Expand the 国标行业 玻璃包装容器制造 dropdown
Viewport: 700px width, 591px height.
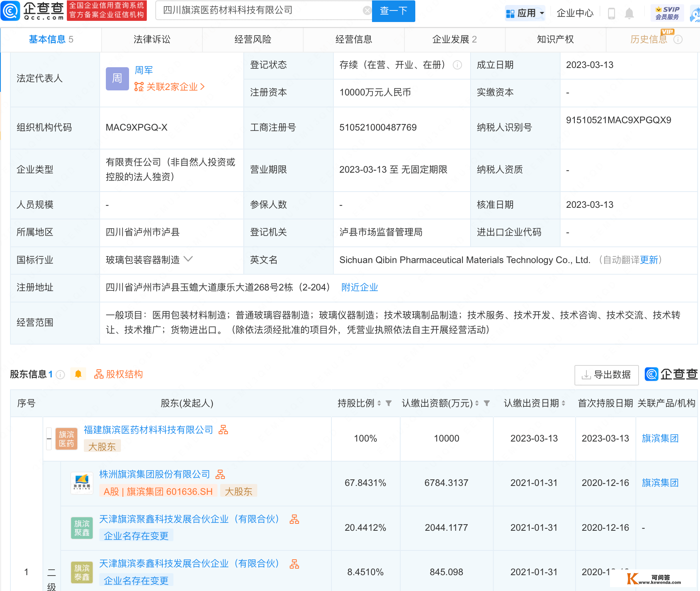pyautogui.click(x=188, y=260)
